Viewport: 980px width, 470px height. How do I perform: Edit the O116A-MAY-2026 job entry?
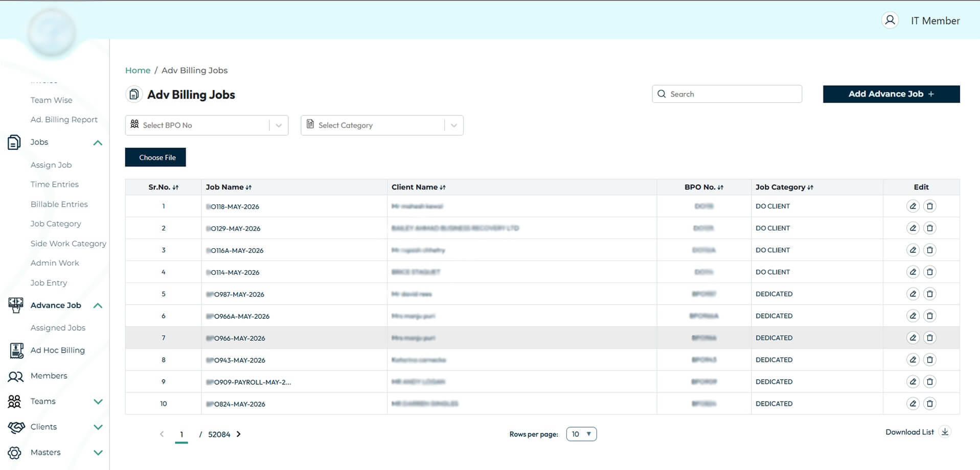pyautogui.click(x=913, y=250)
